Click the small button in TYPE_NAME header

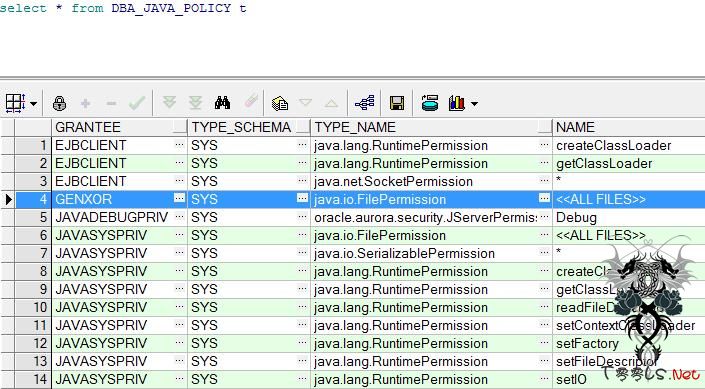click(x=544, y=127)
